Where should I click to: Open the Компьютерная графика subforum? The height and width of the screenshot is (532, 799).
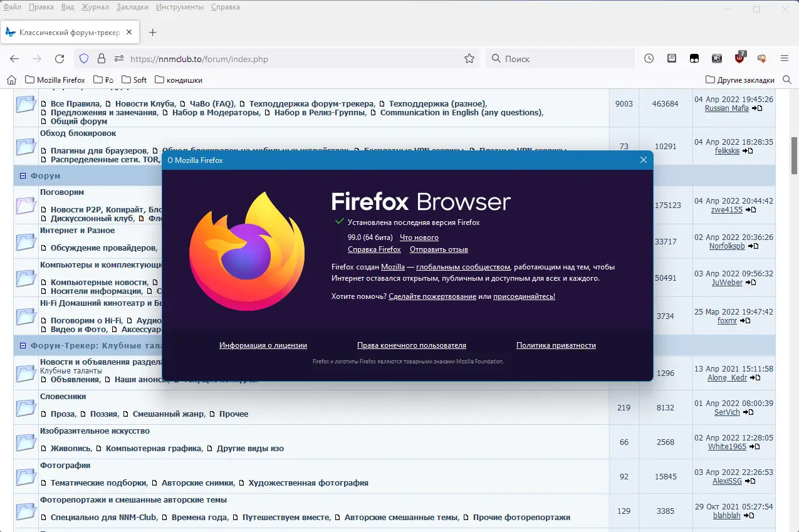[154, 449]
